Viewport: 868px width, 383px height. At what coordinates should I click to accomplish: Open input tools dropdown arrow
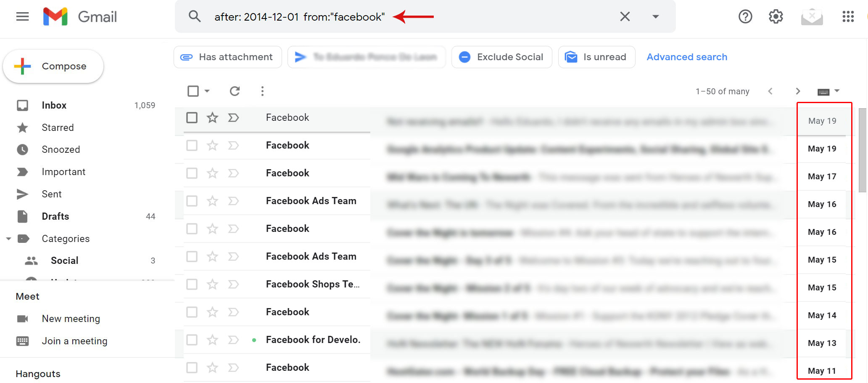tap(836, 91)
